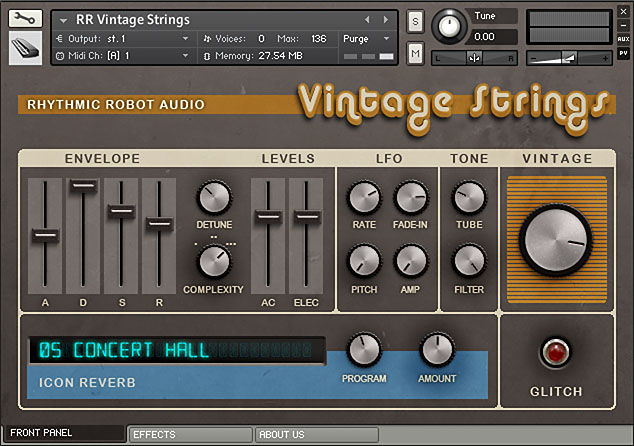634x446 pixels.
Task: Mute the instrument with M button
Action: tap(415, 52)
